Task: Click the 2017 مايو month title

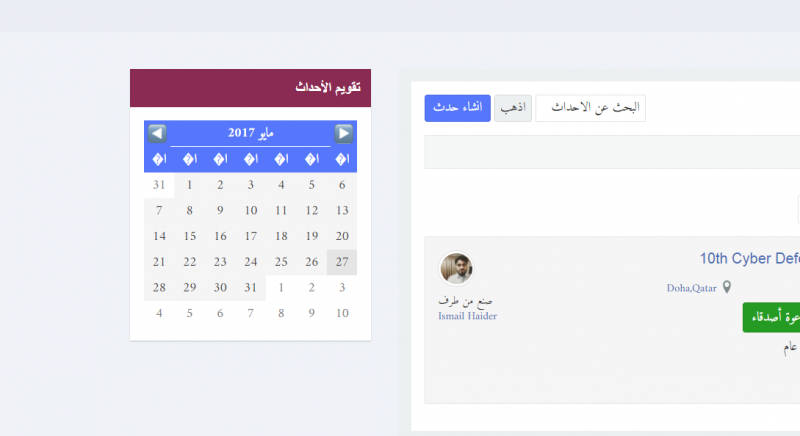Action: click(251, 133)
